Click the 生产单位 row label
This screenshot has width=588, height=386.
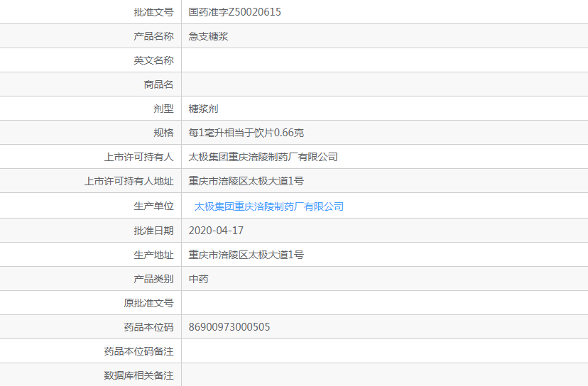pyautogui.click(x=154, y=206)
